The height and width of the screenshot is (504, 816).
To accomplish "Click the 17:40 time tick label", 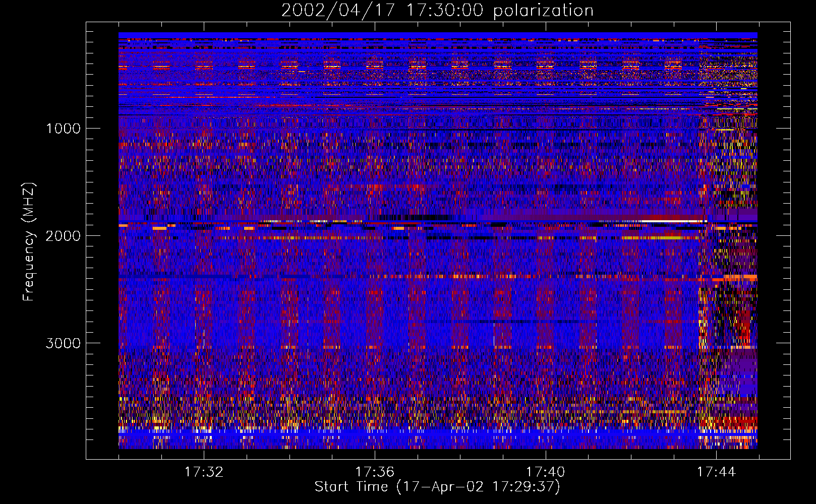I will [x=546, y=472].
